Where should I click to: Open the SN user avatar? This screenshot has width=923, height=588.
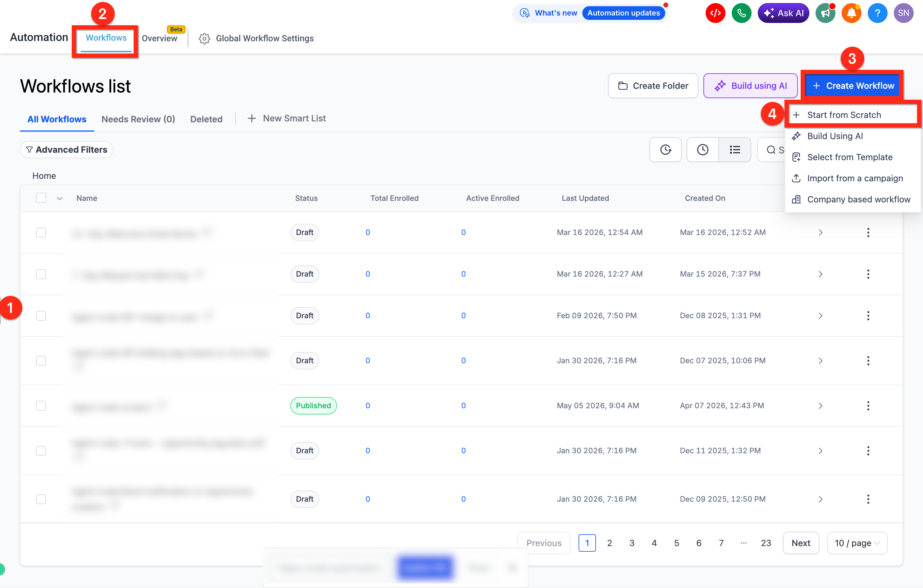tap(903, 13)
